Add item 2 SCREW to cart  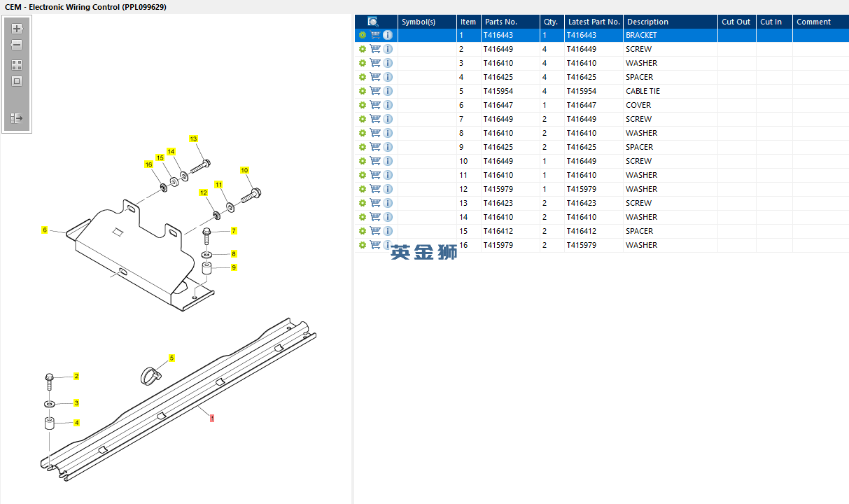pos(375,49)
